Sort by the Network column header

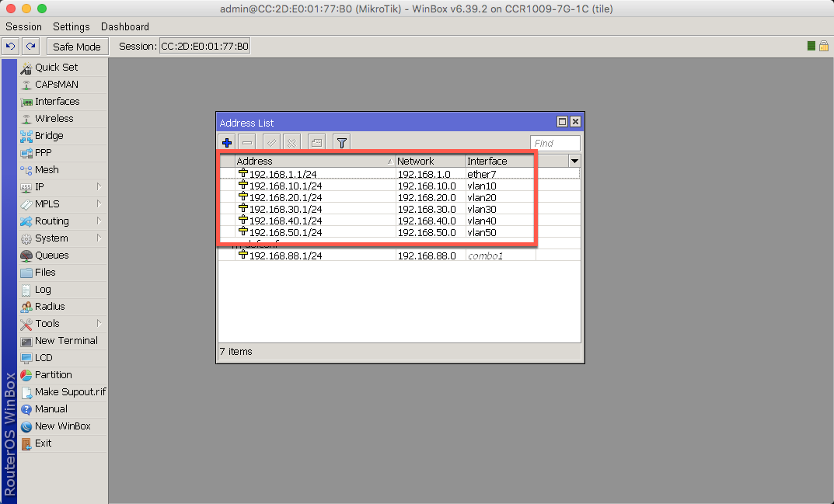(431, 161)
